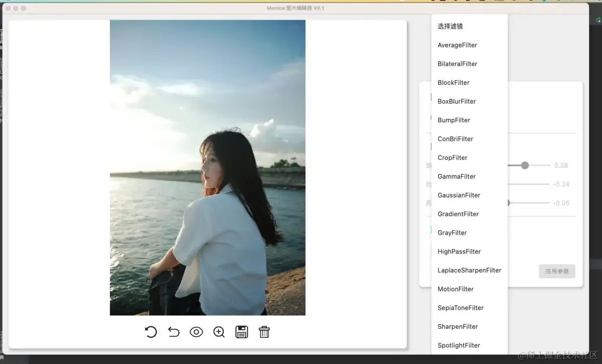This screenshot has height=364, width=602.
Task: Toggle the eye preview icon
Action: click(x=196, y=332)
